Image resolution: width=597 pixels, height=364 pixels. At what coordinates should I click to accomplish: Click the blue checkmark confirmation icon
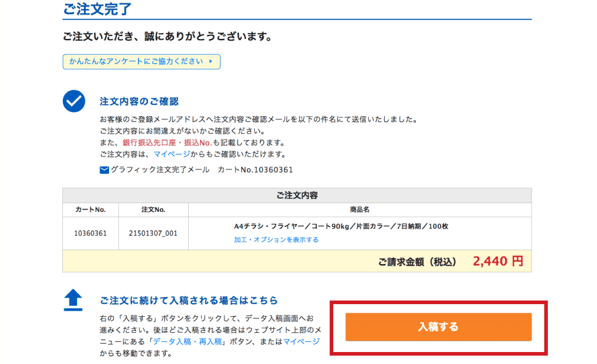coord(74,101)
